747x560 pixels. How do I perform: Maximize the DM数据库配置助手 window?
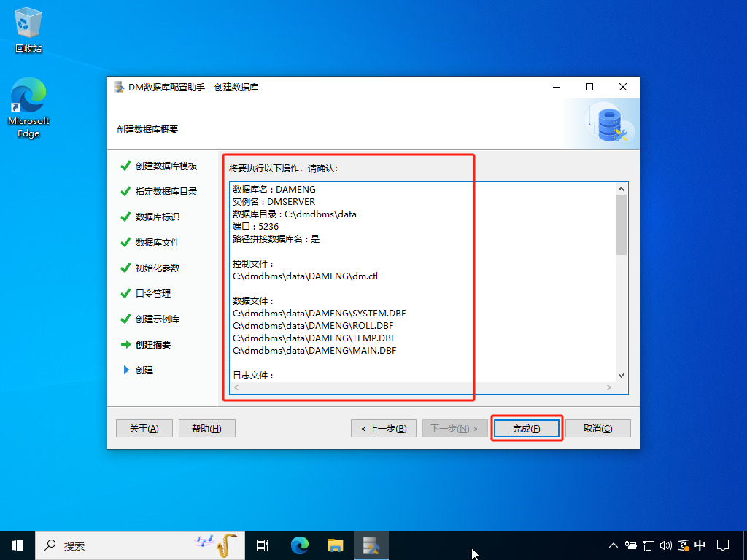(x=589, y=87)
